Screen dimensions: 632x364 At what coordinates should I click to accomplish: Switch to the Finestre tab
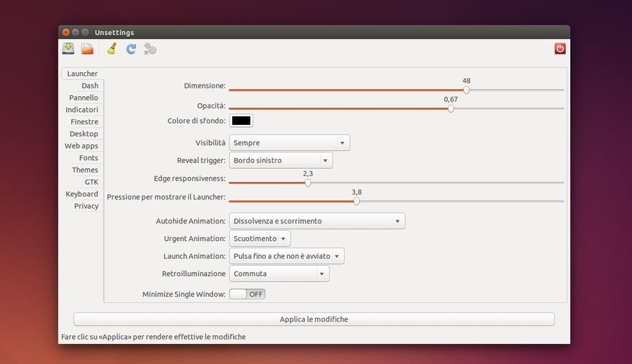pyautogui.click(x=84, y=122)
